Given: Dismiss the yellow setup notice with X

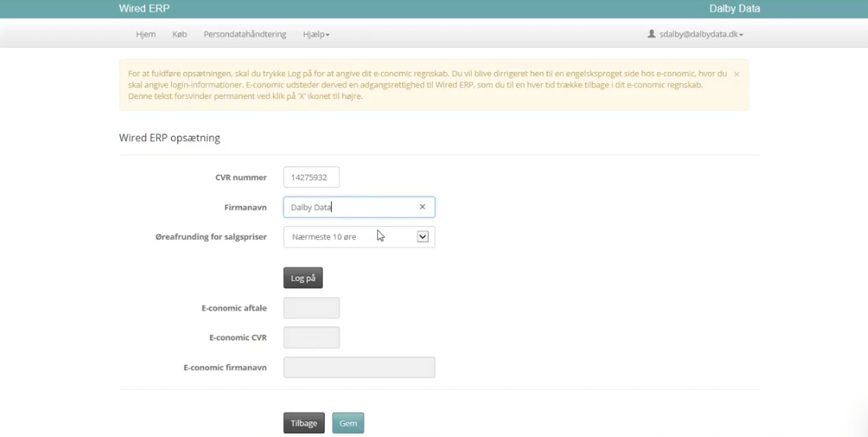Looking at the screenshot, I should (x=736, y=74).
